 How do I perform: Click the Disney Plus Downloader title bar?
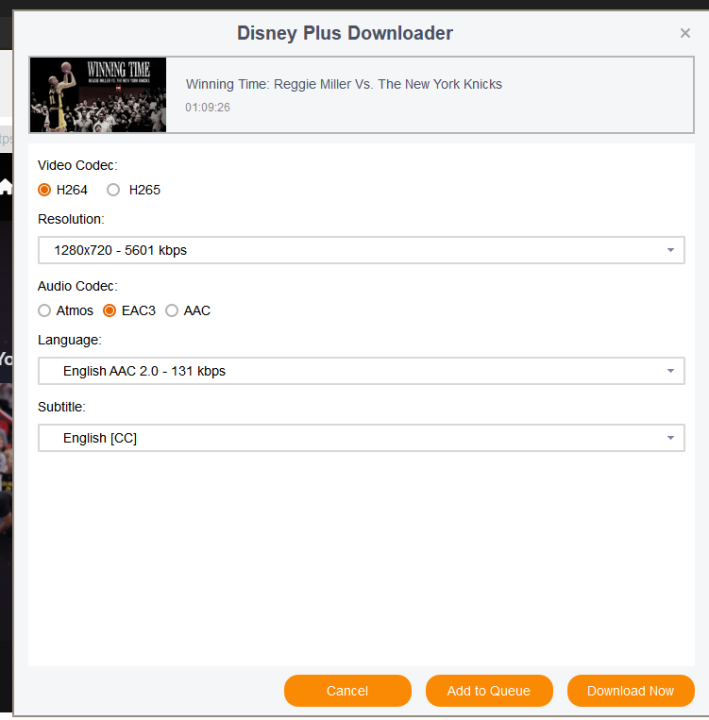(x=345, y=33)
